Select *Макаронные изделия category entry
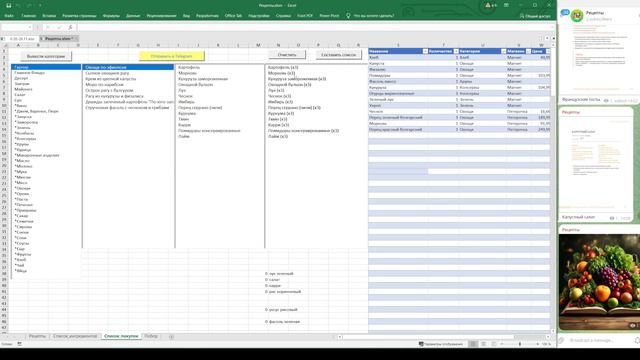This screenshot has height=360, width=640. click(37, 155)
